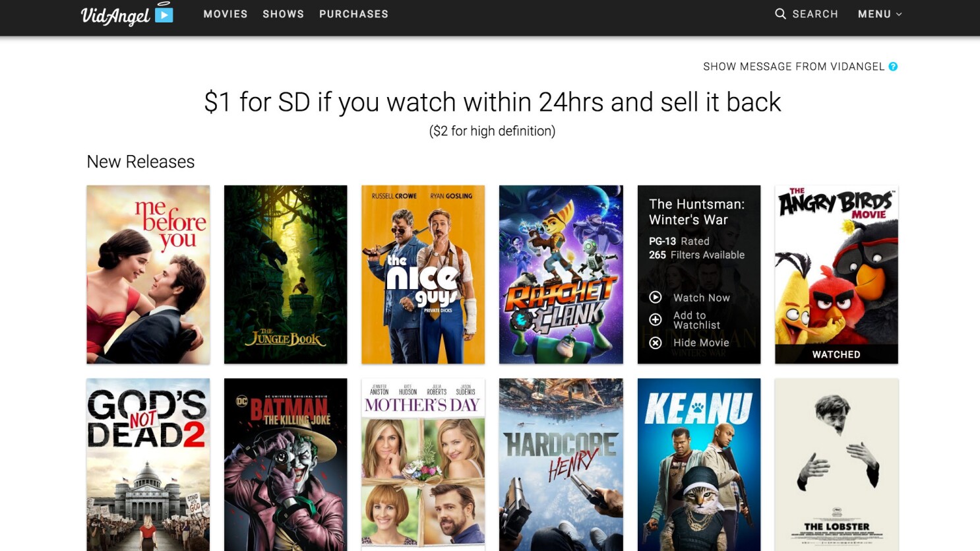Click the VidAngel logo
This screenshot has width=980, height=551.
[127, 14]
